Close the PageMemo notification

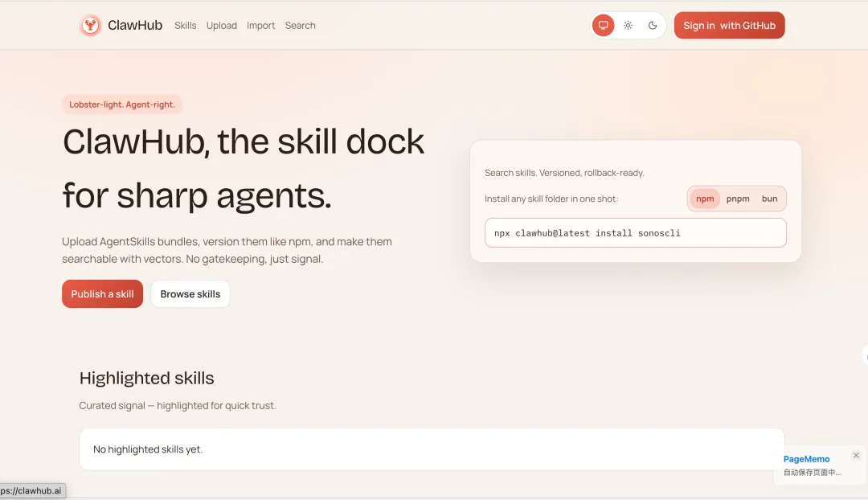point(856,455)
